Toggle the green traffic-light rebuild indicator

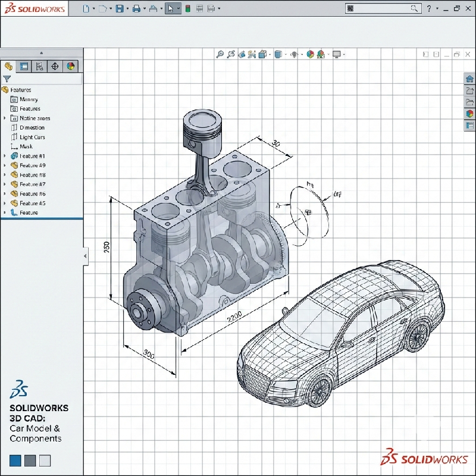pyautogui.click(x=187, y=8)
